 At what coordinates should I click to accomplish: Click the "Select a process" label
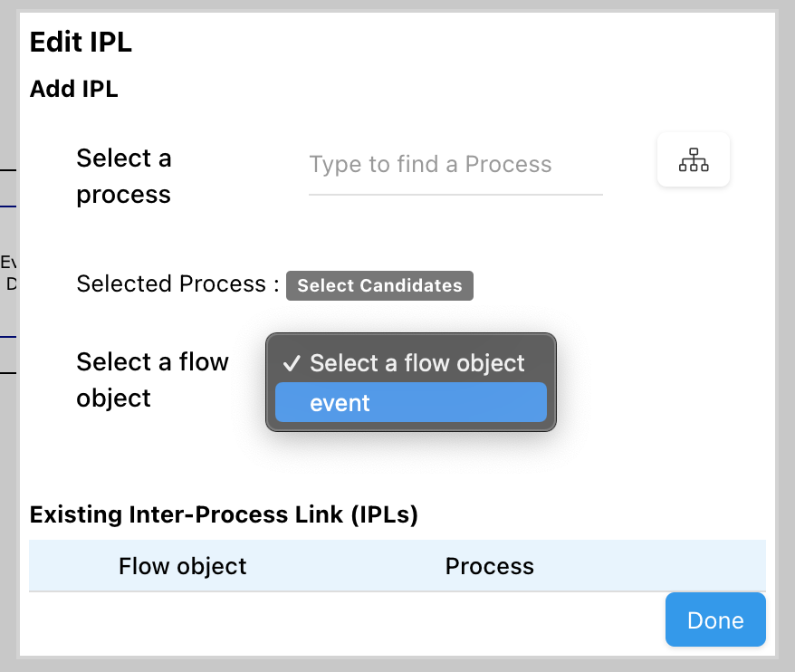(124, 177)
